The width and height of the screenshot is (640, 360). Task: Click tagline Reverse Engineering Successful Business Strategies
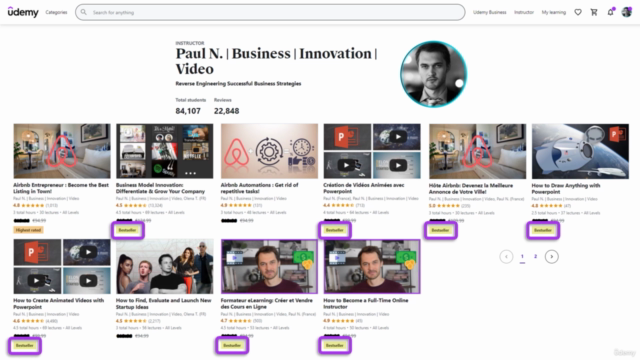pyautogui.click(x=238, y=84)
